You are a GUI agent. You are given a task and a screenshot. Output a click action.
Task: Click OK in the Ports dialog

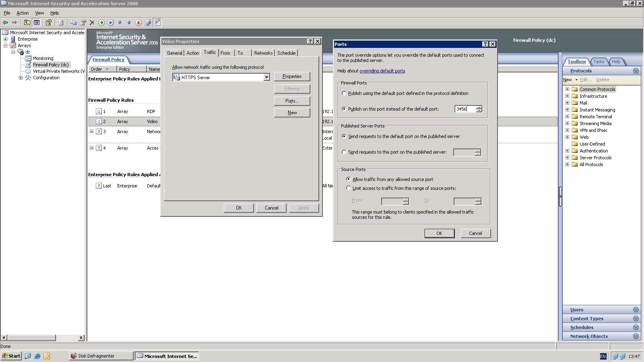click(x=439, y=233)
